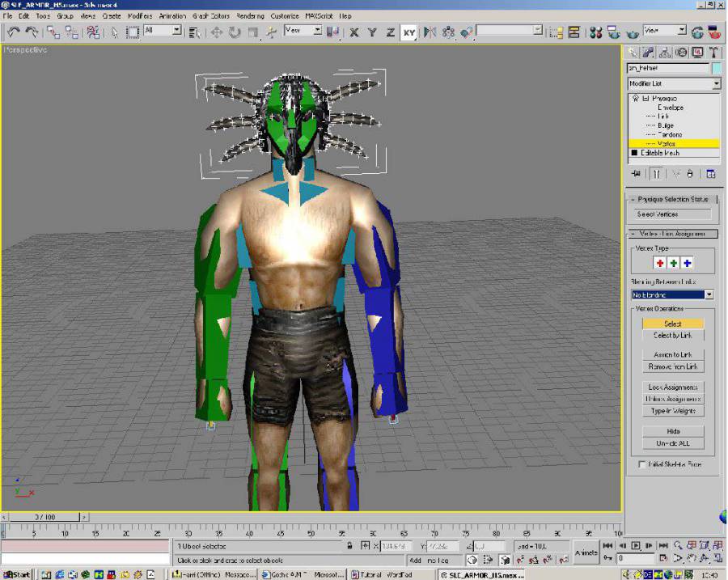Viewport: 728px width, 580px height.
Task: Select Envelope under the Physique modifier stack
Action: (x=671, y=107)
